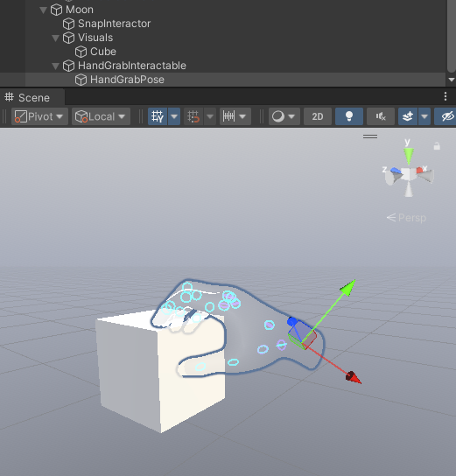The image size is (456, 476).
Task: Open scene effects dropdown arrow
Action: pos(424,116)
